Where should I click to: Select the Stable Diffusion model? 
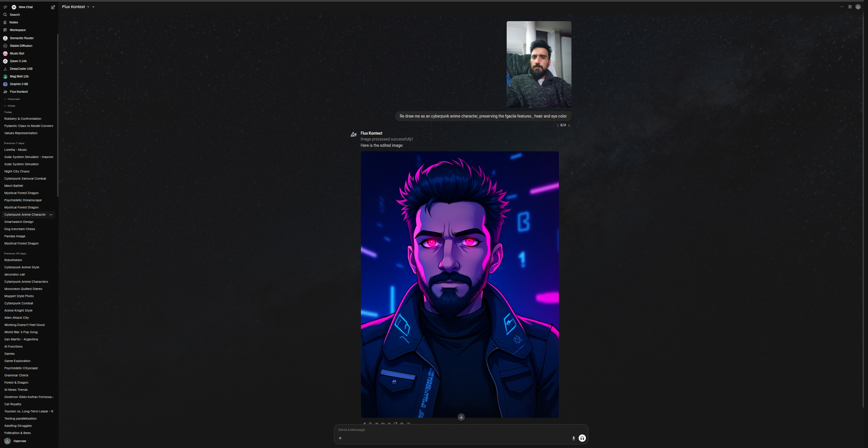click(21, 46)
